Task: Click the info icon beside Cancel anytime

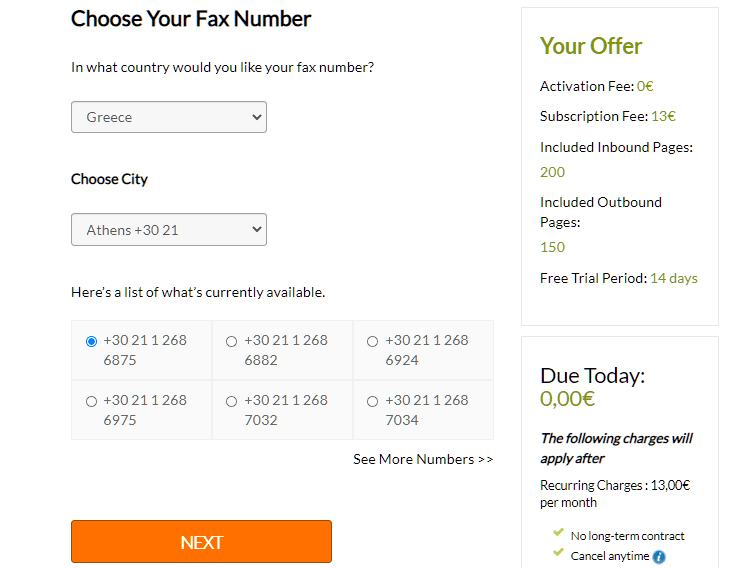Action: coord(660,557)
